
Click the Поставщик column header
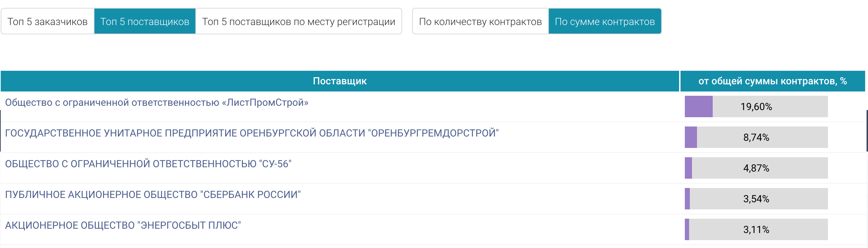(x=340, y=81)
